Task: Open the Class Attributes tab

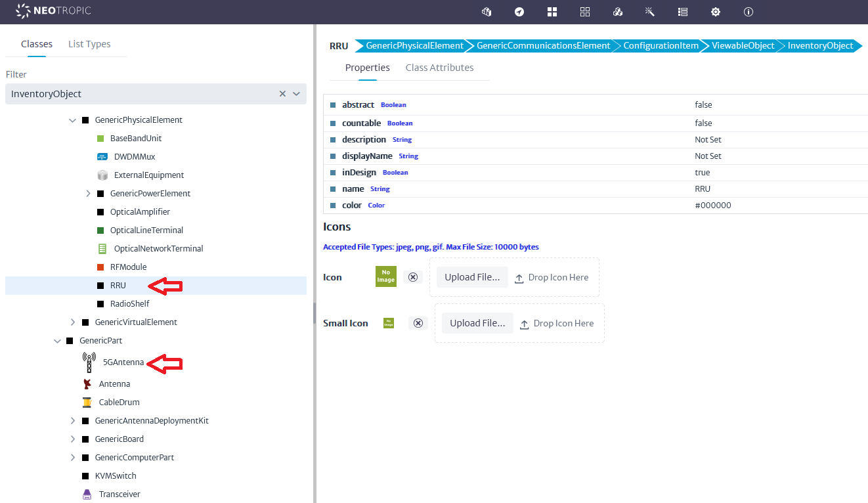Action: click(x=439, y=68)
